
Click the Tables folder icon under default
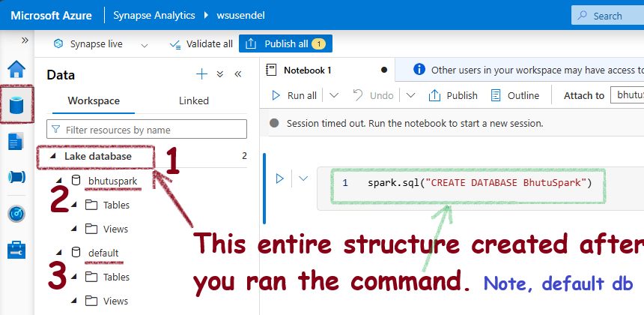click(91, 276)
